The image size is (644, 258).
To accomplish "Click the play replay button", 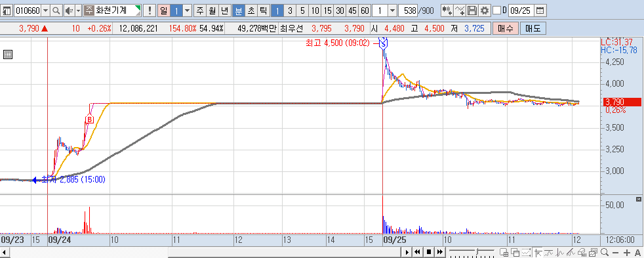I will 407,252.
